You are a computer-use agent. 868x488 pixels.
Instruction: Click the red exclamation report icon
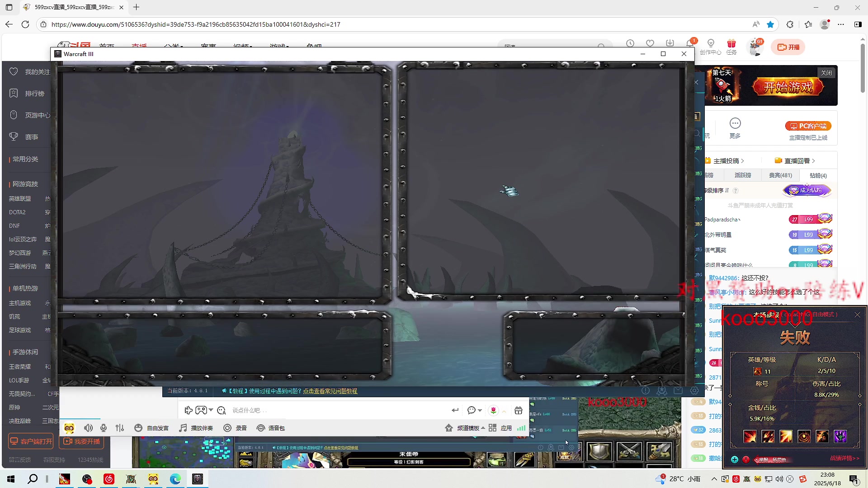746,460
